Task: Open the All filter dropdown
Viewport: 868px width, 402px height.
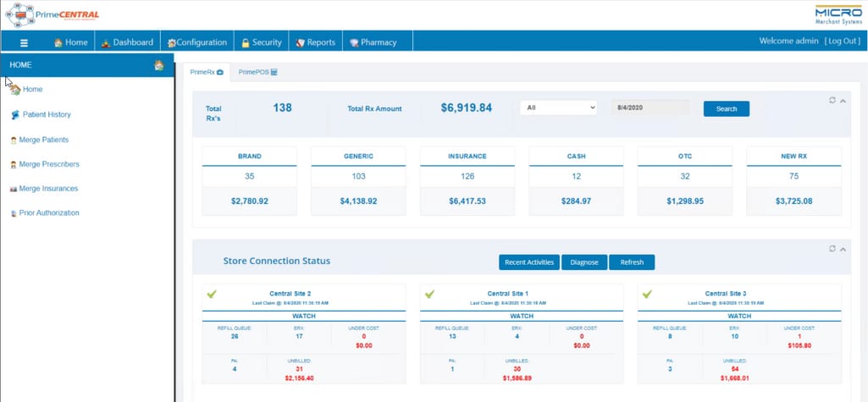Action: (559, 107)
